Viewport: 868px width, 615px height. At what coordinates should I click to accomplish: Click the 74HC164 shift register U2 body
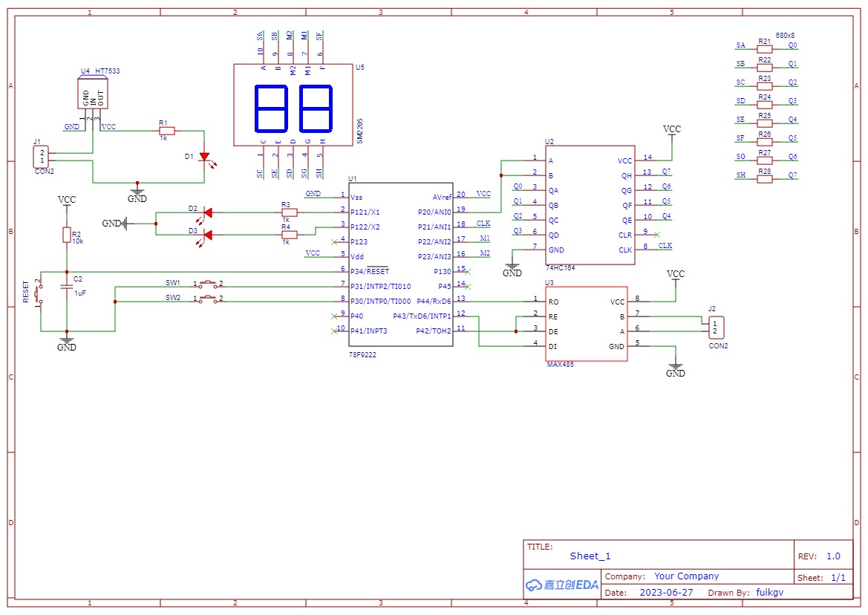pos(590,204)
